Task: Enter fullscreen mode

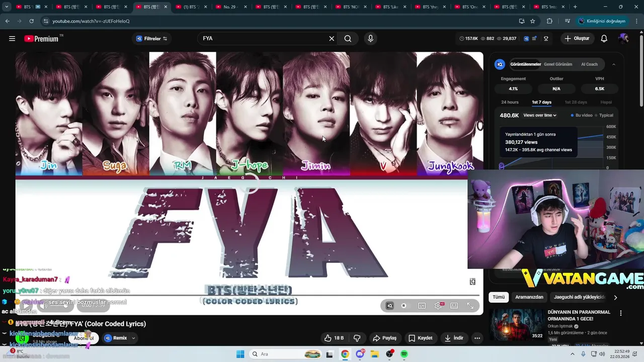Action: click(470, 306)
